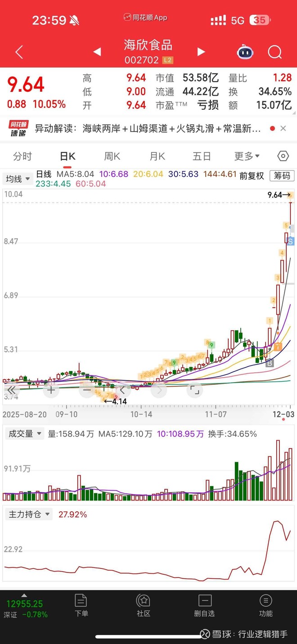Enter fullscreen chart mode icon

[x=194, y=390]
